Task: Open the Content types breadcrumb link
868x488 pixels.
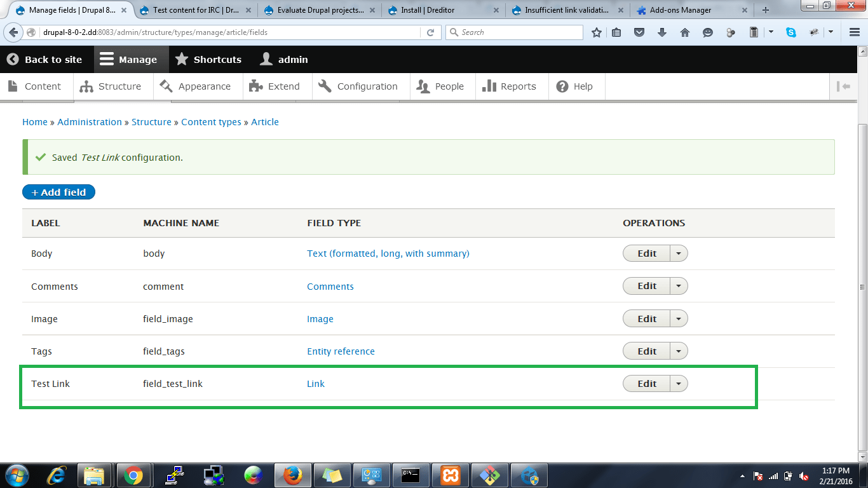Action: tap(211, 121)
